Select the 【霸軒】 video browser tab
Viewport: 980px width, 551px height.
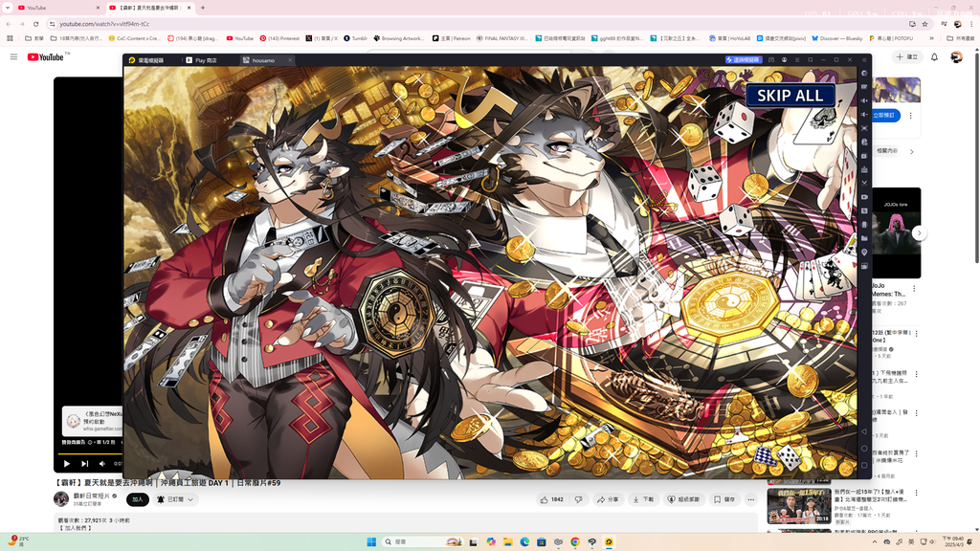tap(150, 8)
